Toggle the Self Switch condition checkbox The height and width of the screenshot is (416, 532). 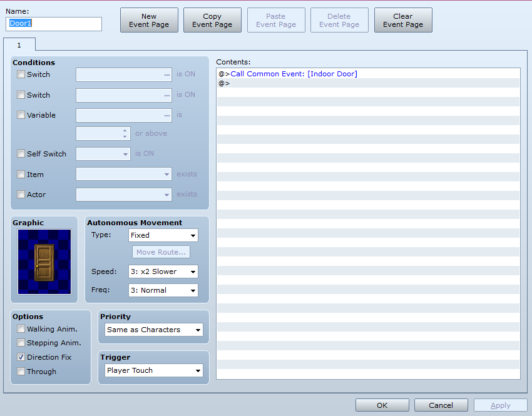click(x=21, y=154)
